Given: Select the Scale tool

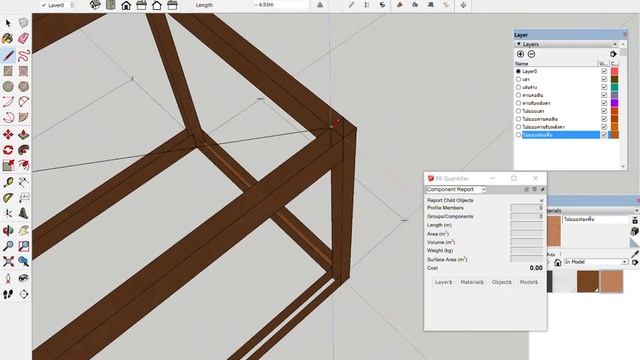Looking at the screenshot, I should 8,165.
